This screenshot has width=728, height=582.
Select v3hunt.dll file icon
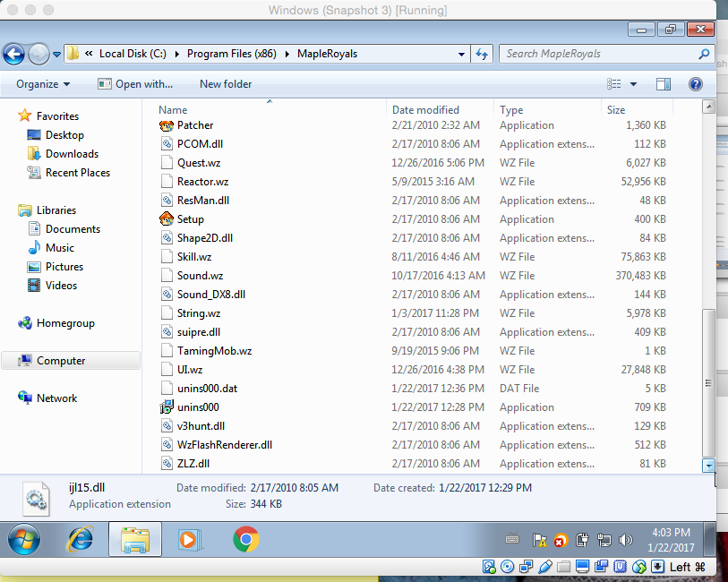[x=167, y=426]
